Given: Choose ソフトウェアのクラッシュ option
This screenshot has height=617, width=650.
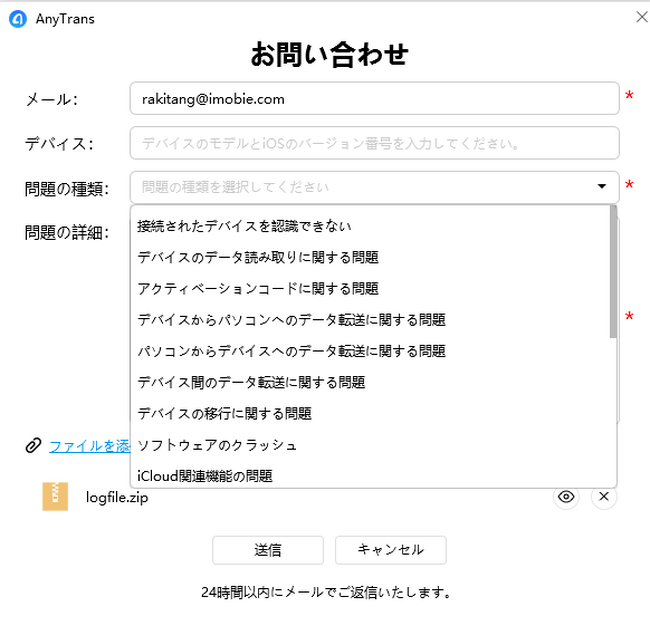Looking at the screenshot, I should coord(217,444).
